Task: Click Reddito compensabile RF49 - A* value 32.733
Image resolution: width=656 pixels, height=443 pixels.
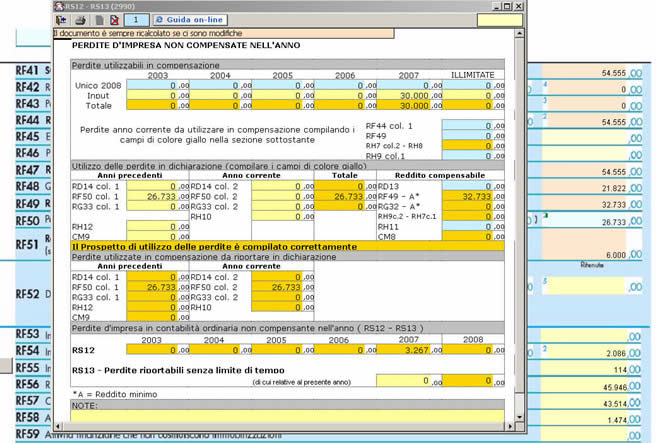Action: point(467,197)
